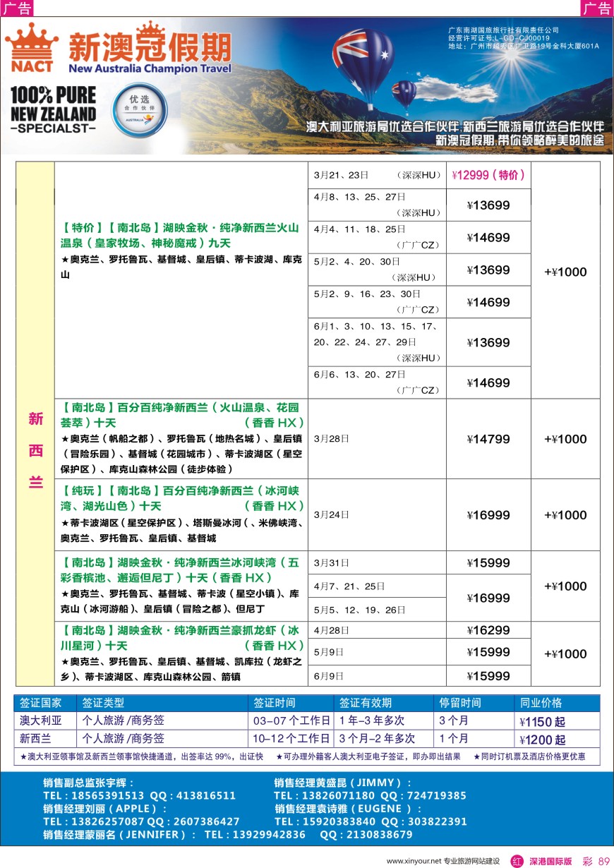Click the 签证国家 column header
Viewport: 614px width, 868px height.
pyautogui.click(x=41, y=703)
